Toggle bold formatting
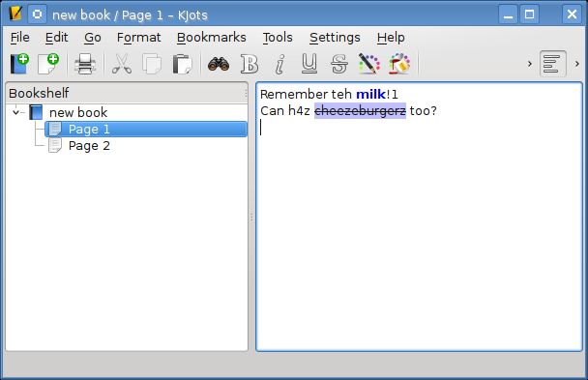 coord(250,64)
